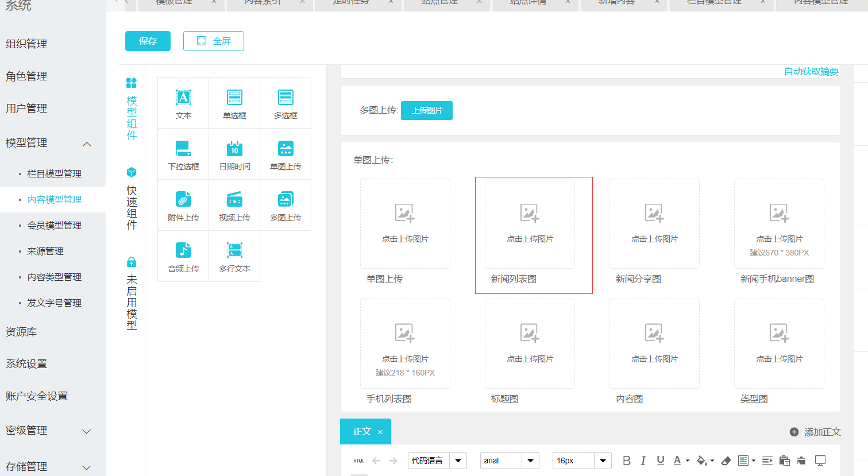Toggle bold formatting in the editor

pyautogui.click(x=627, y=460)
